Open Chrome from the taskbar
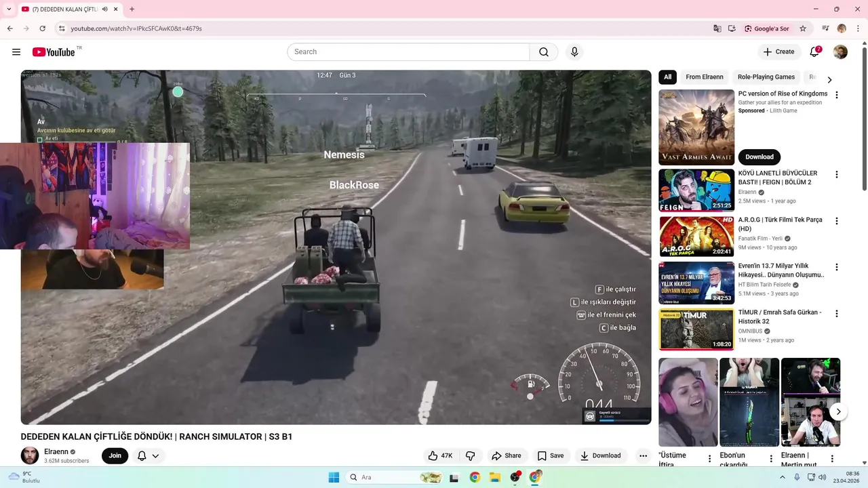Image resolution: width=868 pixels, height=488 pixels. tap(475, 477)
